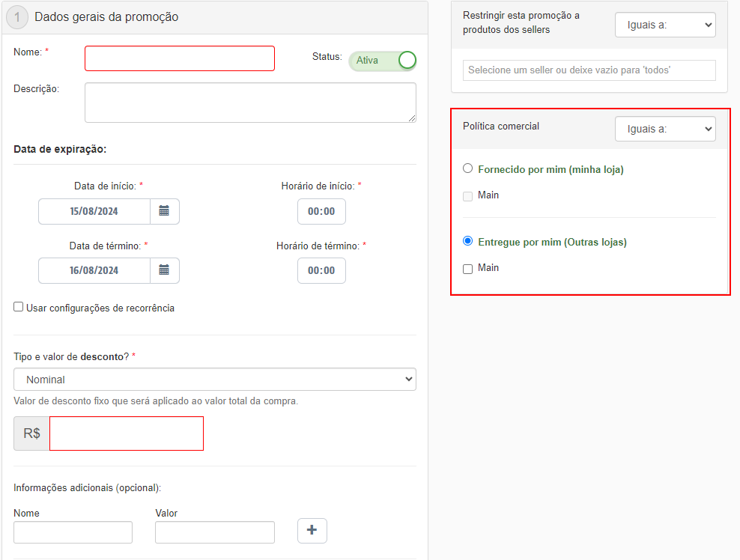Screen dimensions: 740x560
Task: Select the "Entregue por mim (Outras lojas)" option
Action: coord(467,240)
